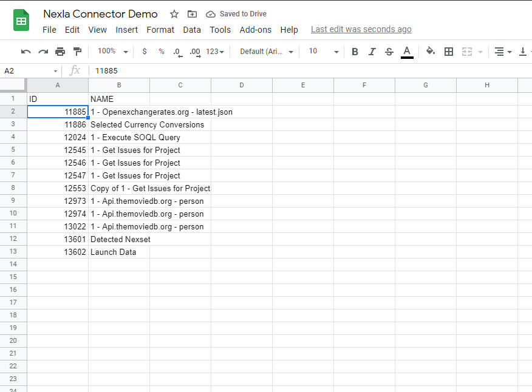This screenshot has width=532, height=392.
Task: Print the spreadsheet
Action: (60, 52)
